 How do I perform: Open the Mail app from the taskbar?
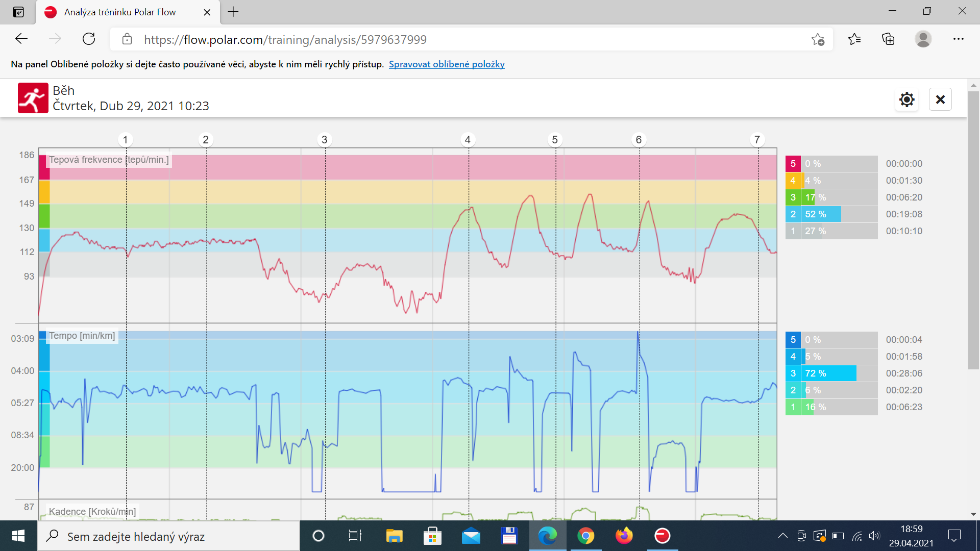(x=471, y=536)
